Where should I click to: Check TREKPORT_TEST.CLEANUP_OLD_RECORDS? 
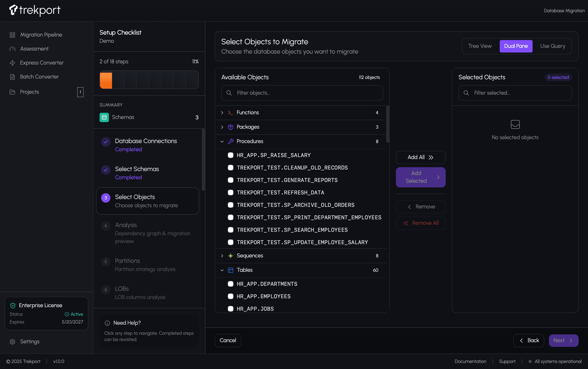tap(230, 168)
